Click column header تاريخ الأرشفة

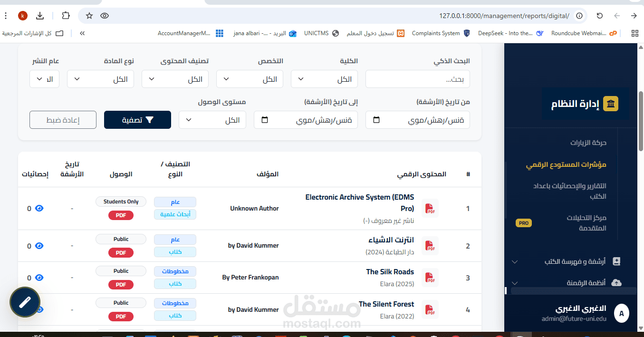(72, 169)
